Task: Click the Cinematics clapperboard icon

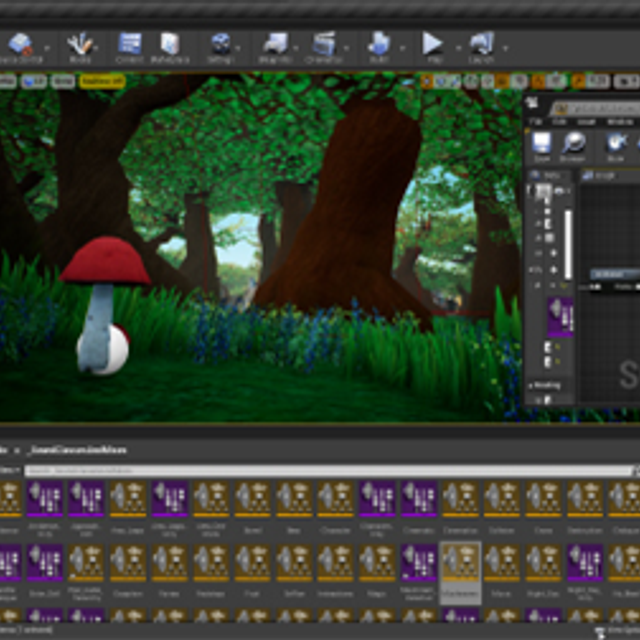Action: [x=325, y=45]
